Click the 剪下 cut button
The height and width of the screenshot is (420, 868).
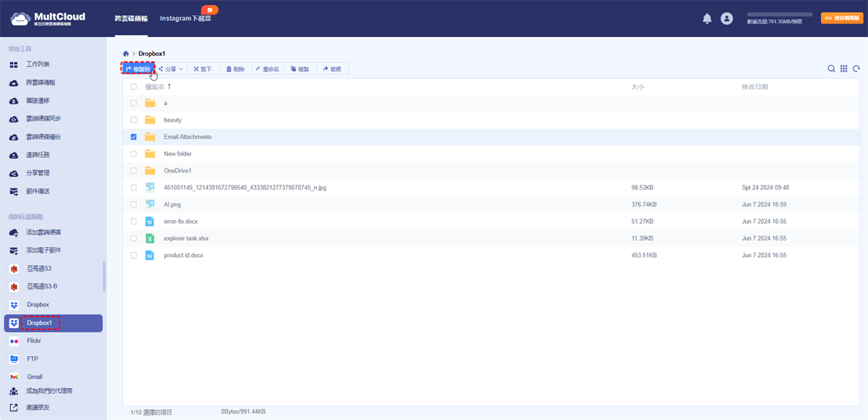(x=203, y=69)
